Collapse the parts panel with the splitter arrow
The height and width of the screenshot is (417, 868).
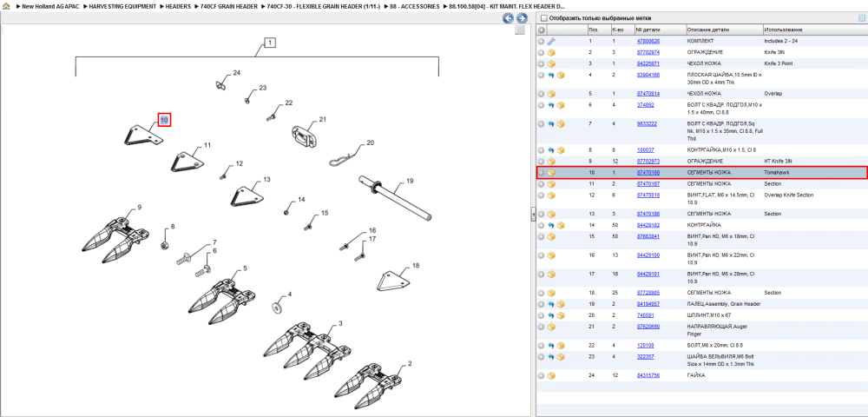(x=533, y=213)
